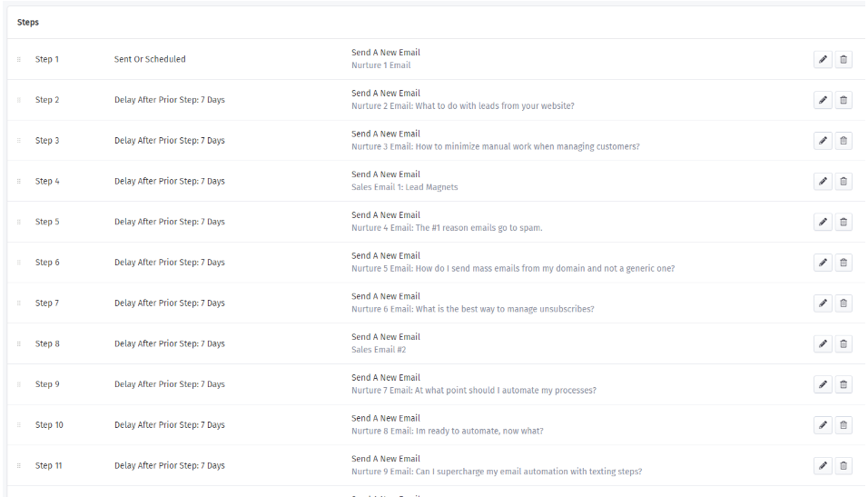Remove Step 5 with its trash icon
This screenshot has width=868, height=497.
(x=843, y=222)
